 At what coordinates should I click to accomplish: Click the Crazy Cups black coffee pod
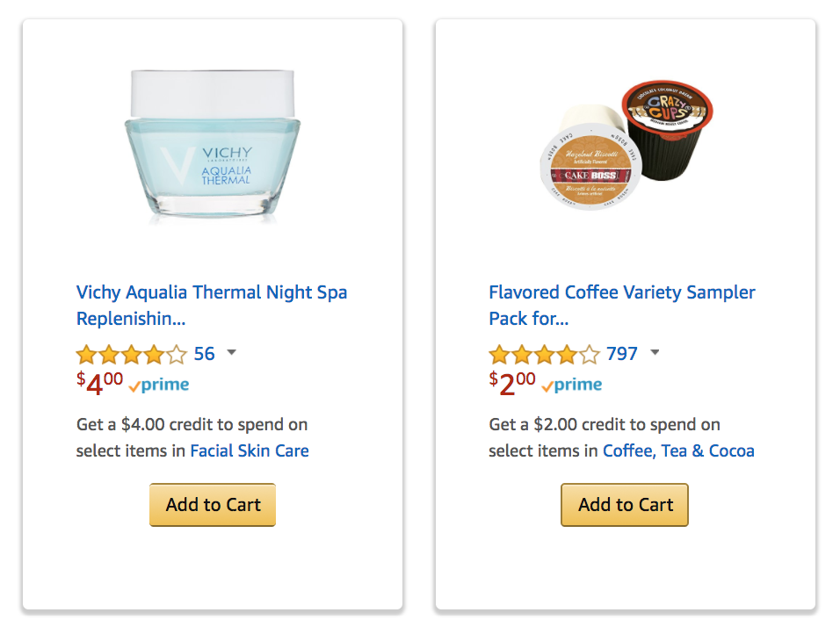pyautogui.click(x=668, y=130)
